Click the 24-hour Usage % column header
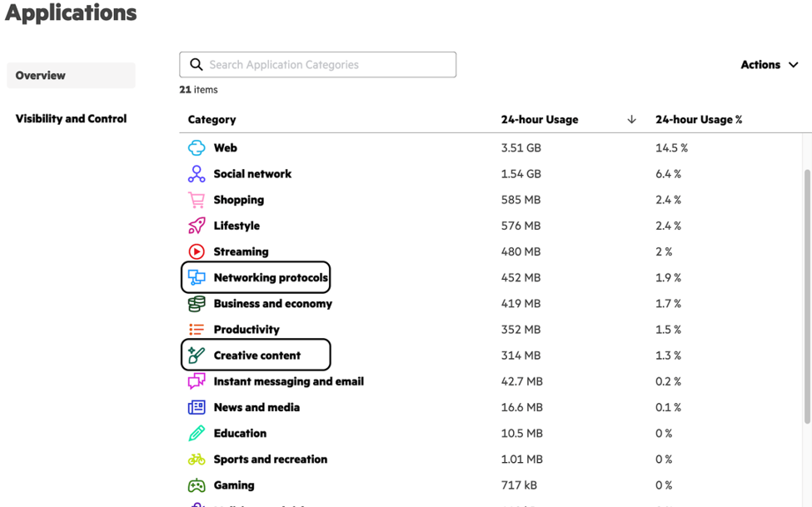The image size is (812, 507). click(x=699, y=120)
